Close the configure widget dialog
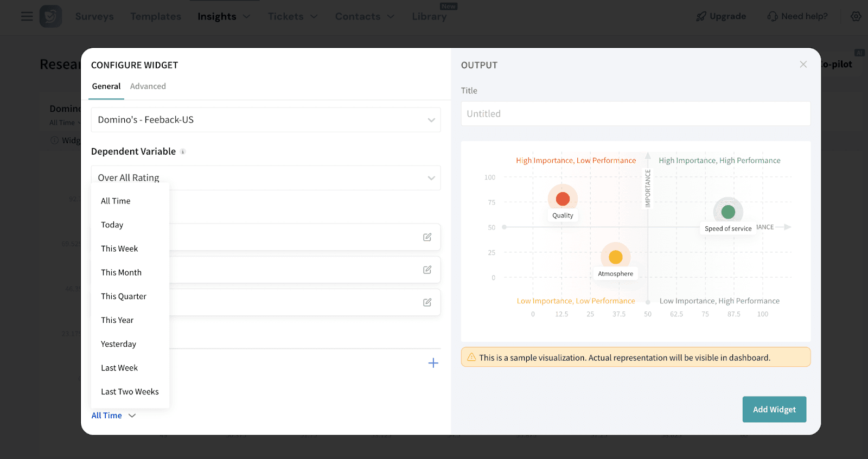 click(803, 65)
